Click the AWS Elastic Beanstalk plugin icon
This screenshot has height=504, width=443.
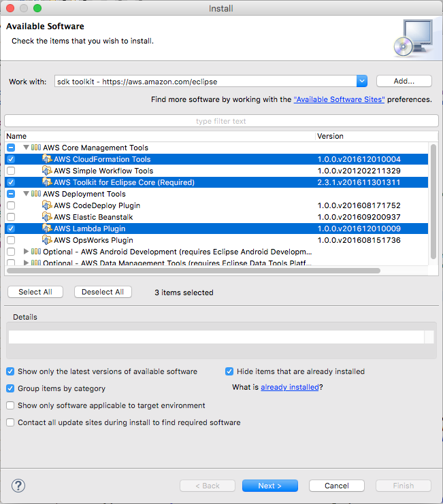point(47,217)
